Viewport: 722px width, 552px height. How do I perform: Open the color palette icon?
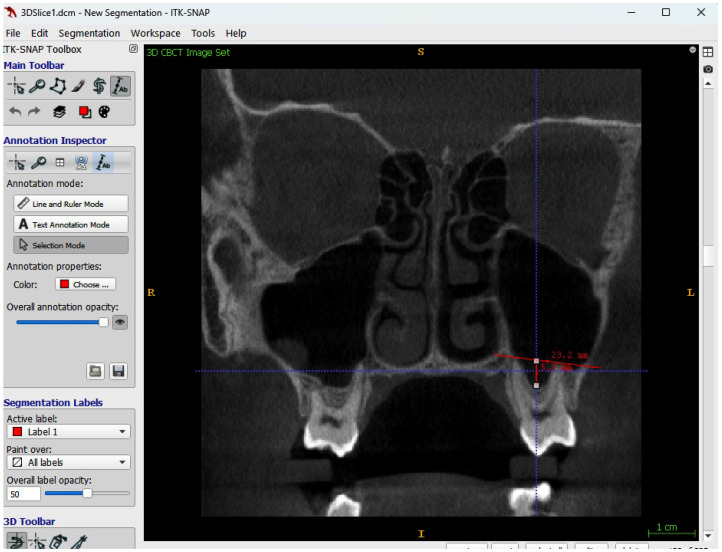[x=105, y=112]
